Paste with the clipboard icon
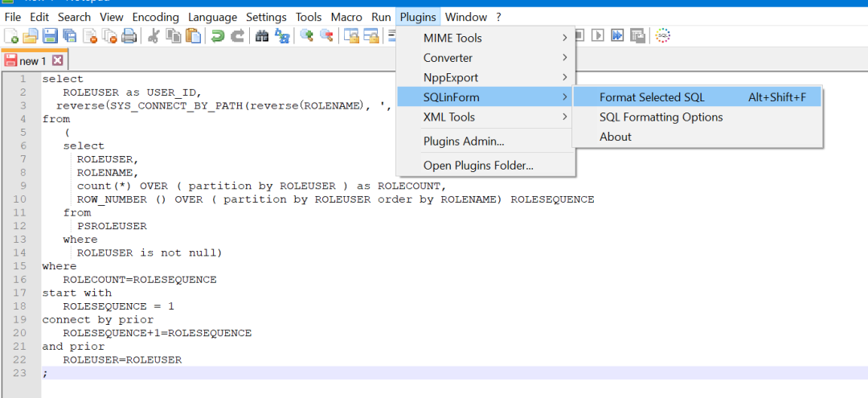Viewport: 868px width, 398px height. click(193, 36)
